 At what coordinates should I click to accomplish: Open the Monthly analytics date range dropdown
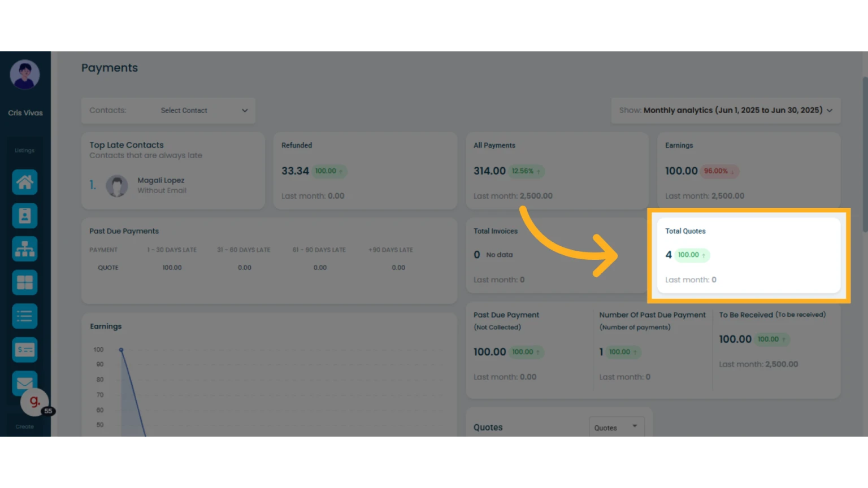pos(726,111)
